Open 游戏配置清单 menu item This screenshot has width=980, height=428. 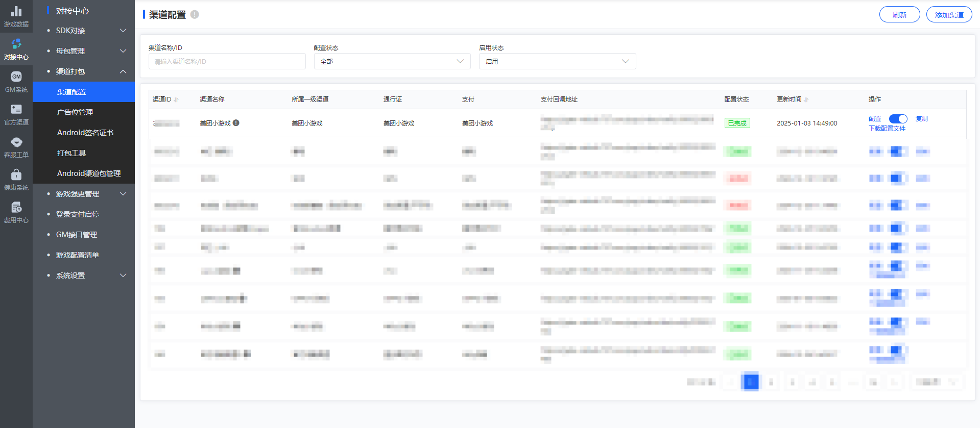coord(84,255)
